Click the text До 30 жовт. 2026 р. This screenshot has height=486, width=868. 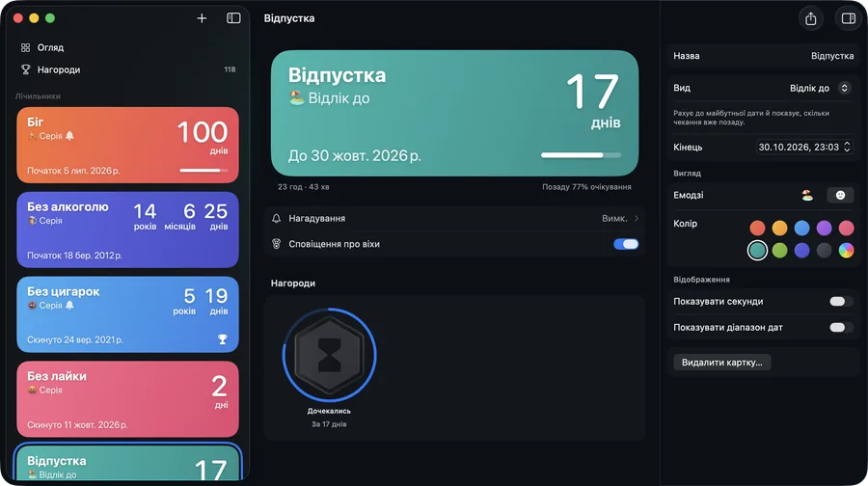click(354, 155)
